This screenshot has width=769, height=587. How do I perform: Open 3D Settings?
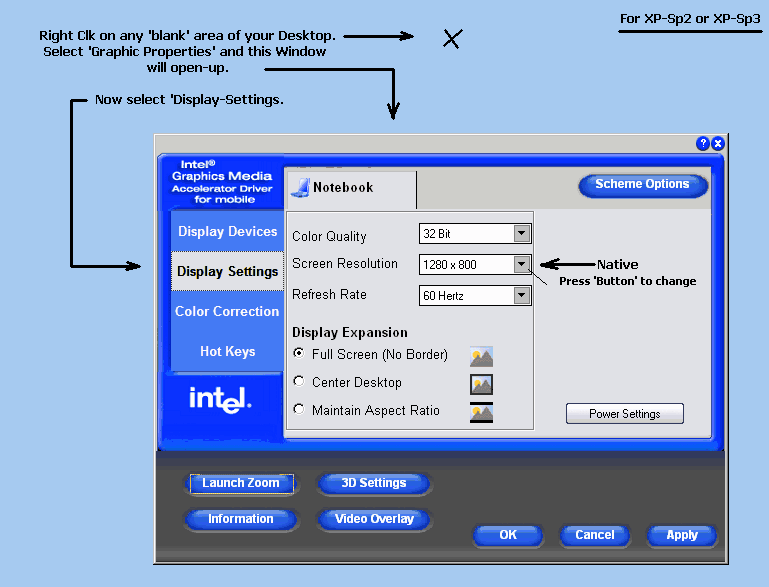pos(374,483)
